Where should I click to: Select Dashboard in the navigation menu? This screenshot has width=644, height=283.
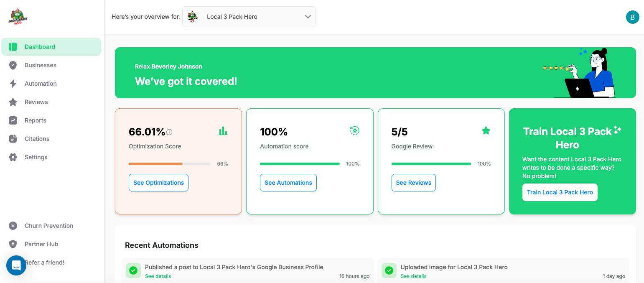tap(41, 47)
